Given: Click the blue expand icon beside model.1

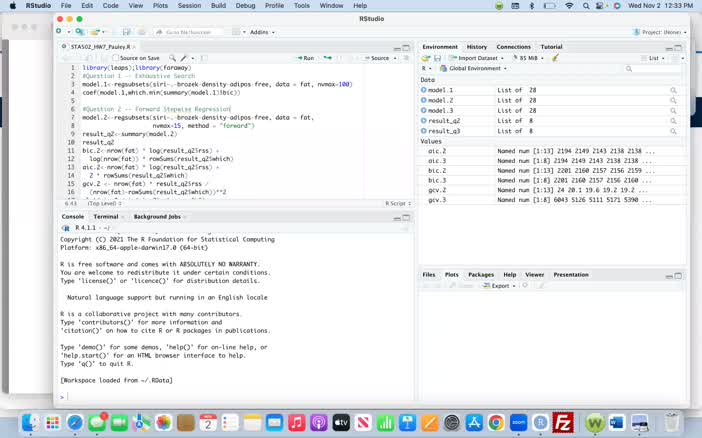Looking at the screenshot, I should click(424, 91).
